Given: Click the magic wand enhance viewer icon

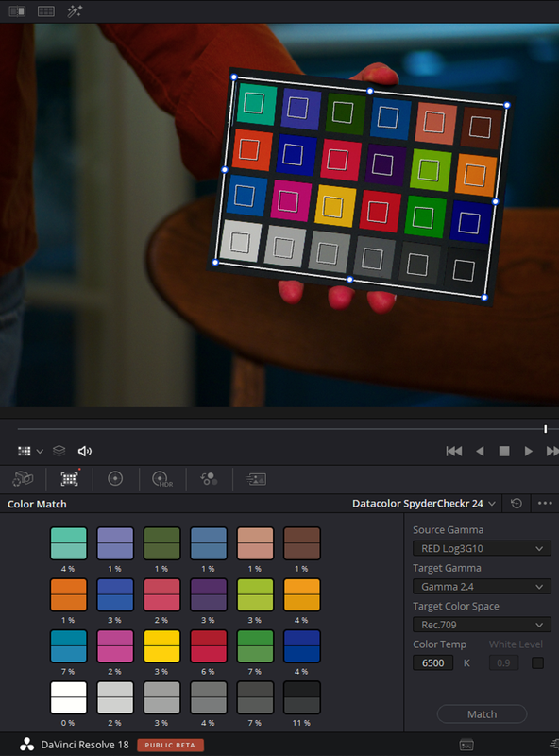Looking at the screenshot, I should tap(75, 10).
